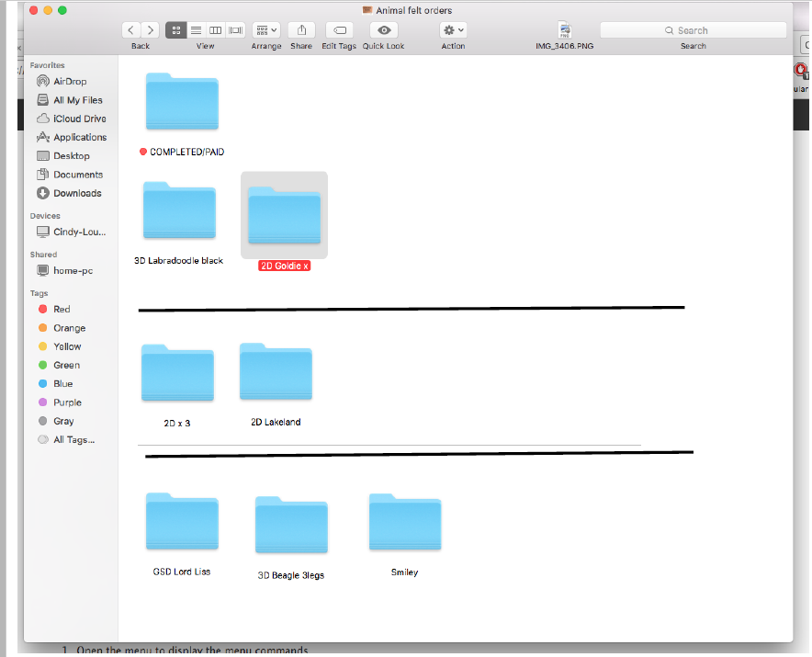Select the GSD Lord Liss folder
The width and height of the screenshot is (812, 657).
pos(182,521)
